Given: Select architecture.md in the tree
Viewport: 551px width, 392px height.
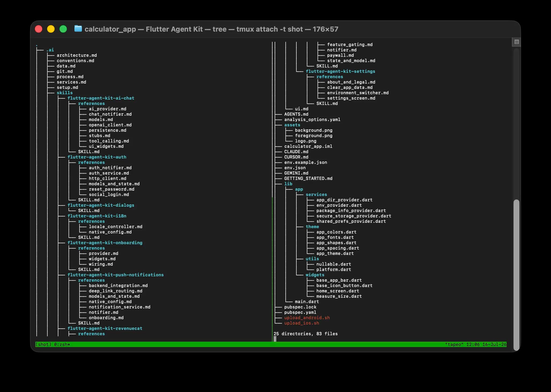Looking at the screenshot, I should (x=77, y=55).
